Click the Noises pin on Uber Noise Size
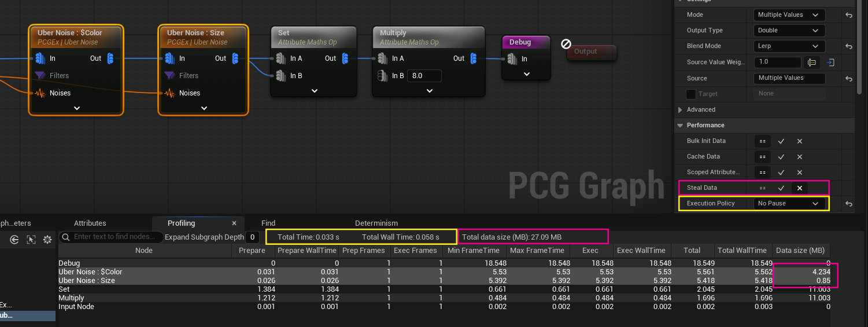Viewport: 868px width, 327px height. (169, 93)
